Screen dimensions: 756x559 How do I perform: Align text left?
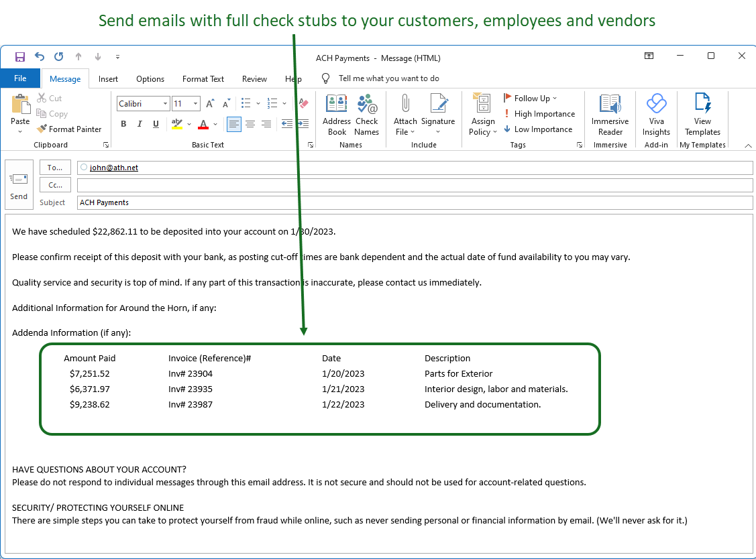click(234, 124)
